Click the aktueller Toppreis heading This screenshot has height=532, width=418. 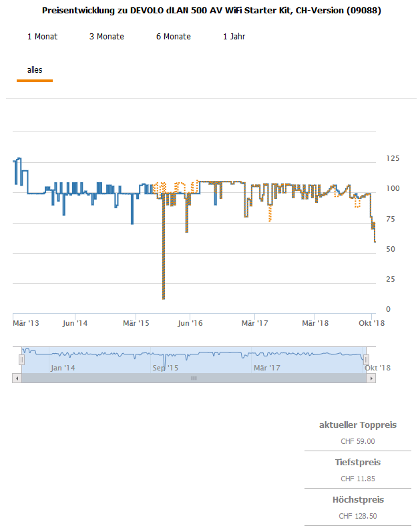[357, 425]
